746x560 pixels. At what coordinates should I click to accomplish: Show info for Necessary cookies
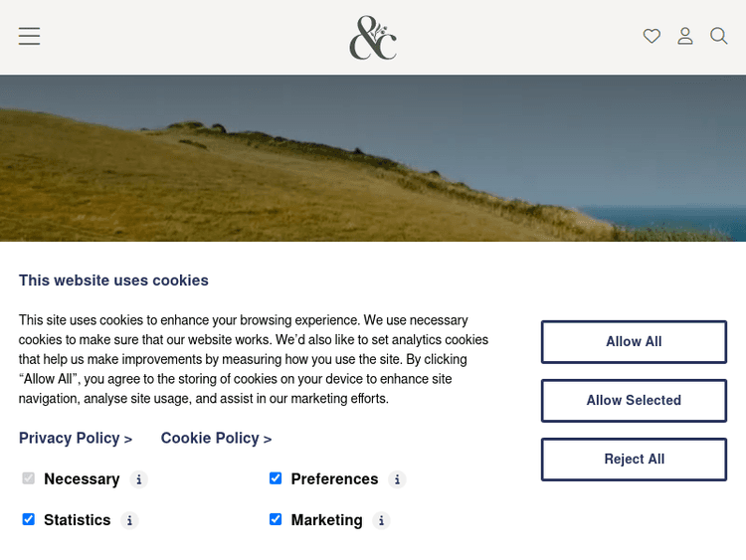139,479
